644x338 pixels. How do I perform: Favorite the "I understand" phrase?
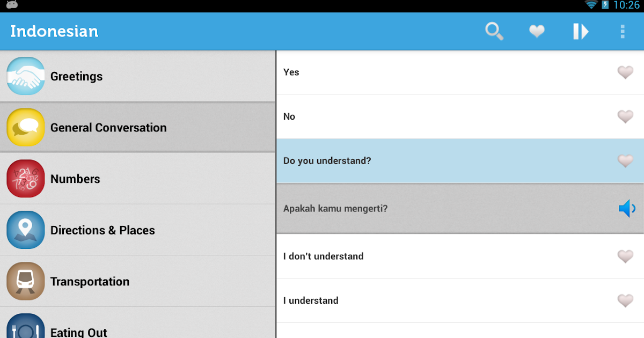pyautogui.click(x=625, y=301)
